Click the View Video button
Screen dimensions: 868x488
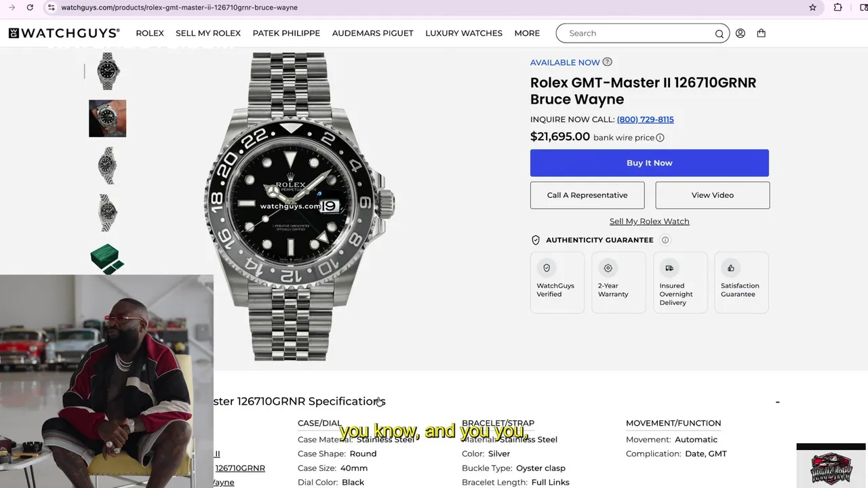[713, 195]
